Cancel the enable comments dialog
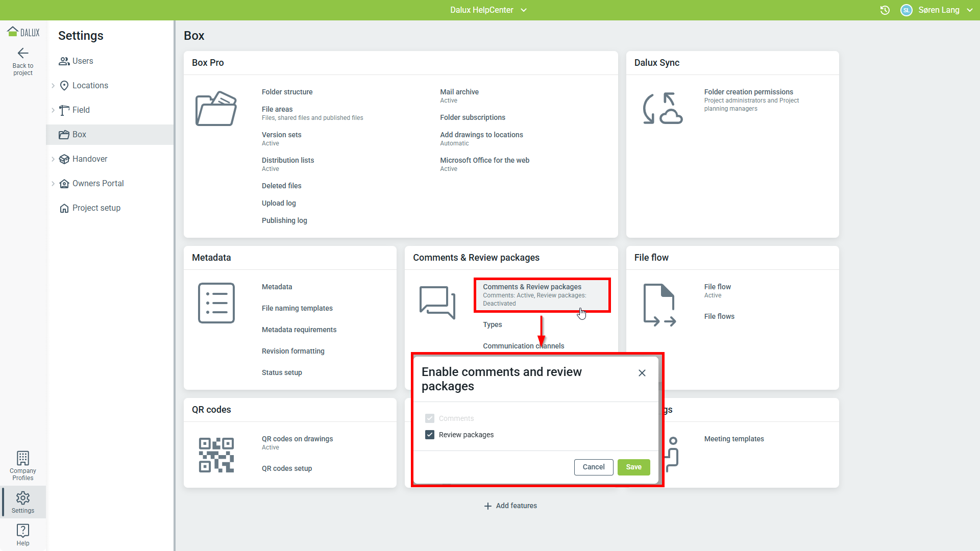980x551 pixels. (x=593, y=467)
